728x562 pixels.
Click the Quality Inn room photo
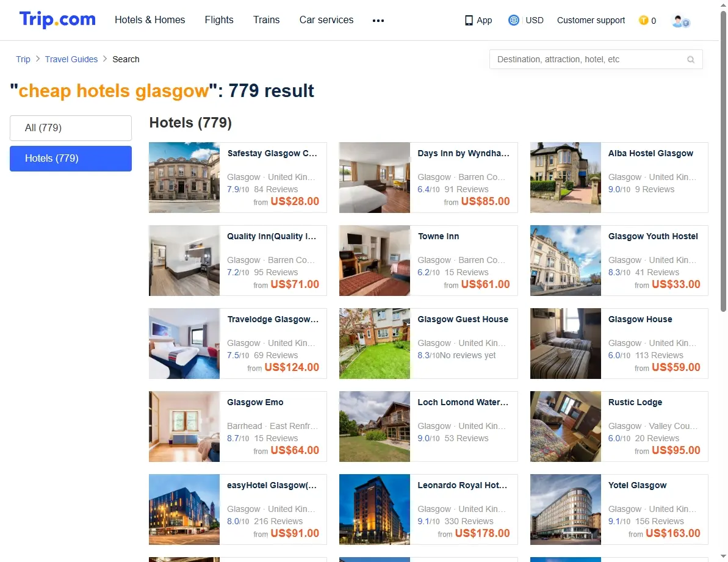(184, 261)
